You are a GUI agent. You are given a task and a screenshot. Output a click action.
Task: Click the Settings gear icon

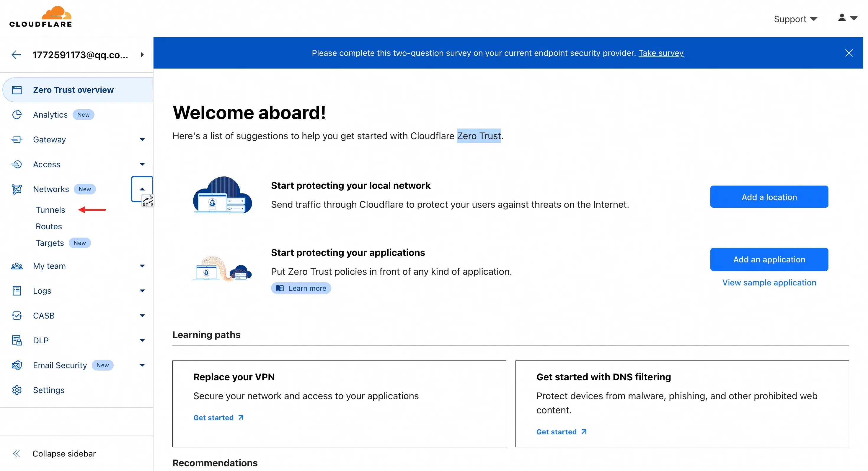tap(17, 390)
